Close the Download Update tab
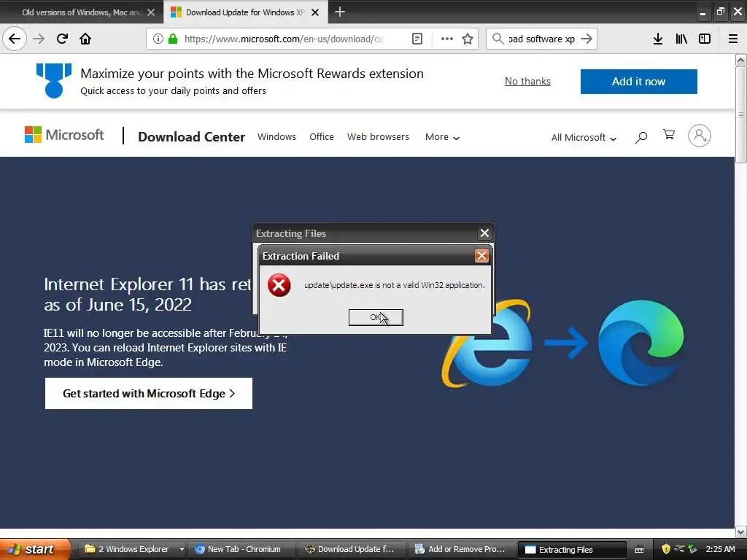Image resolution: width=747 pixels, height=560 pixels. (315, 12)
